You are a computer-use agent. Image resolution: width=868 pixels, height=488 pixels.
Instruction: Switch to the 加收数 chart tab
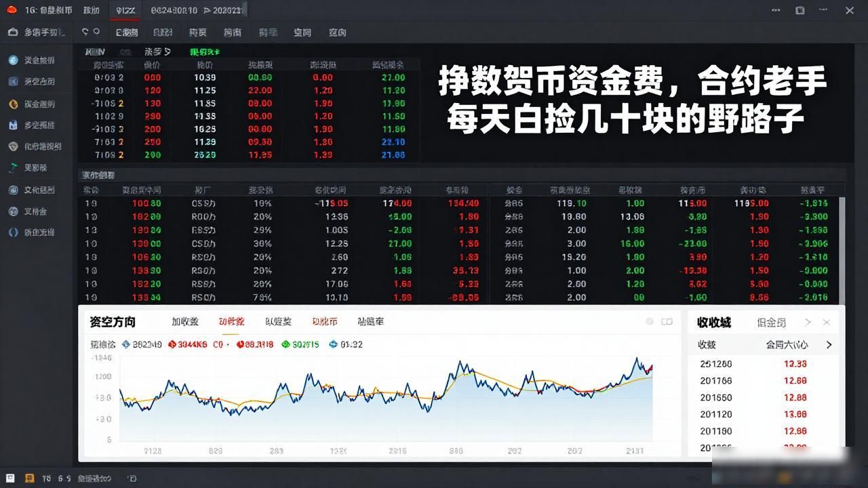[184, 321]
